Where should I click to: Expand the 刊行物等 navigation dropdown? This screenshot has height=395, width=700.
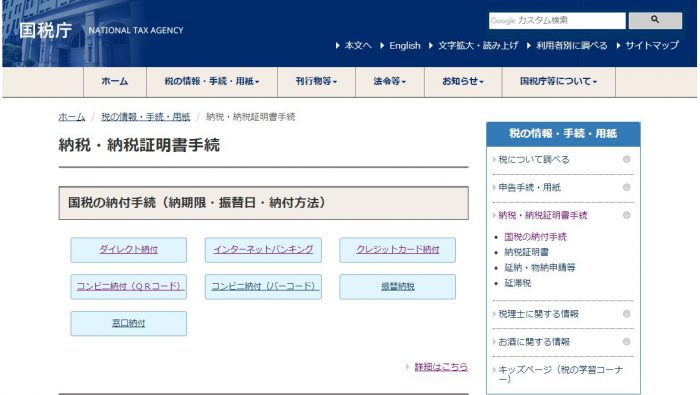[316, 81]
